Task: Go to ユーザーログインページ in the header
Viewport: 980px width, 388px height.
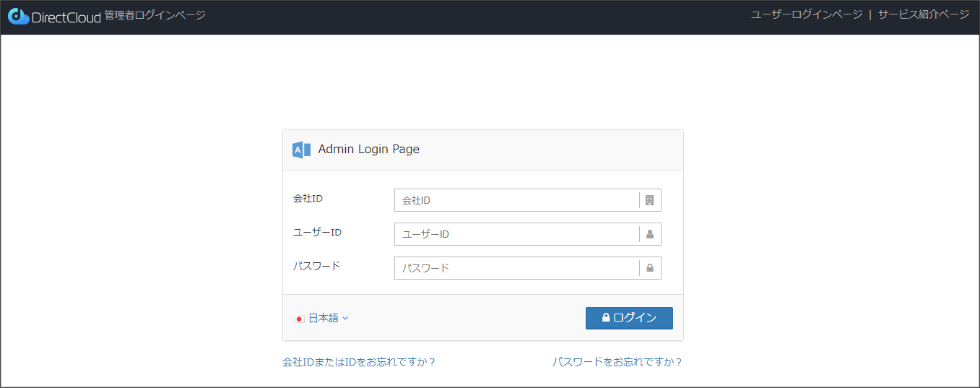Action: pyautogui.click(x=806, y=14)
